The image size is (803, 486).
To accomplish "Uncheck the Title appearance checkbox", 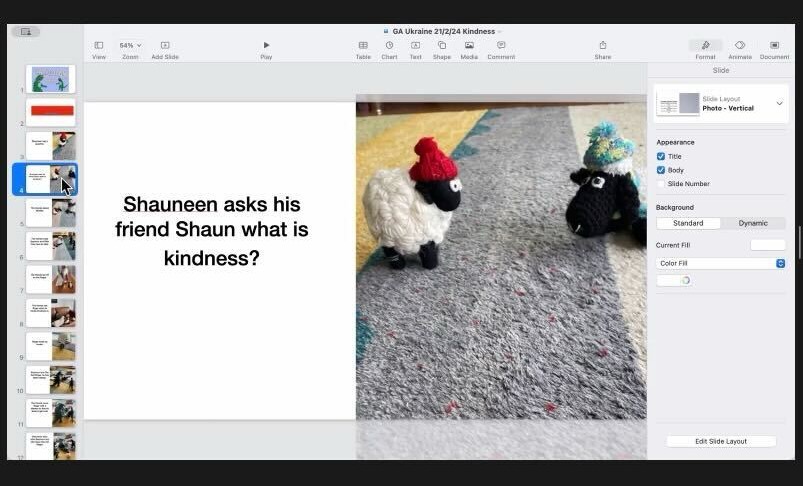I will tap(661, 156).
